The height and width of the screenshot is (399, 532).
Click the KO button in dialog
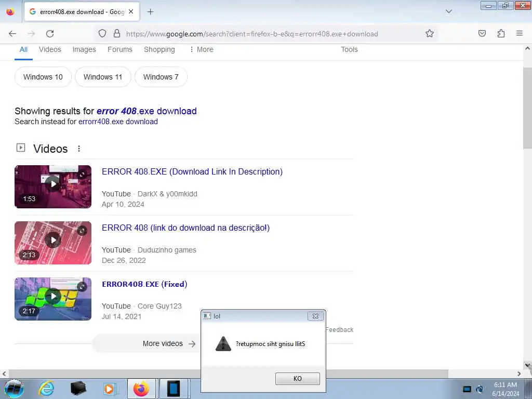tap(298, 379)
